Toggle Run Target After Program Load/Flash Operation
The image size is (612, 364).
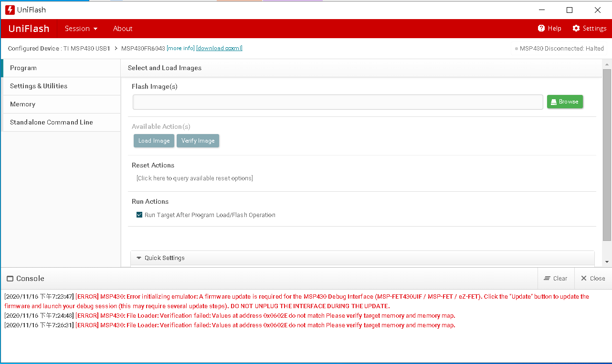point(139,215)
